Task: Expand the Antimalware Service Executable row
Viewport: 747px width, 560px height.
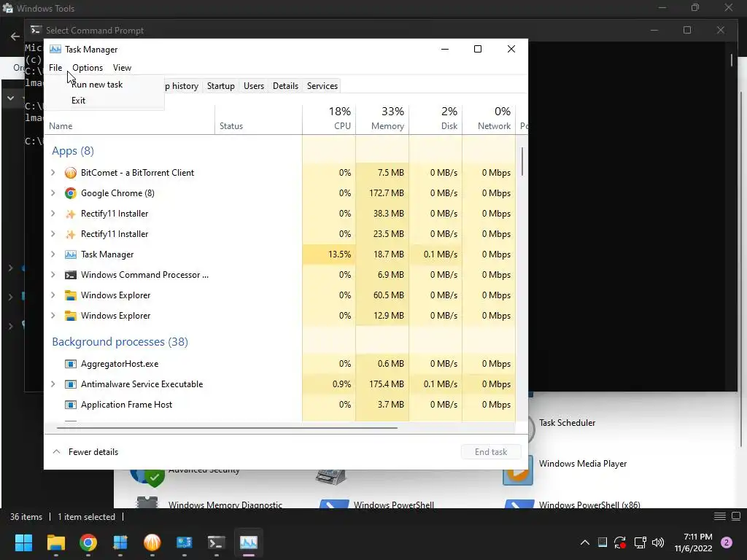Action: (x=53, y=384)
